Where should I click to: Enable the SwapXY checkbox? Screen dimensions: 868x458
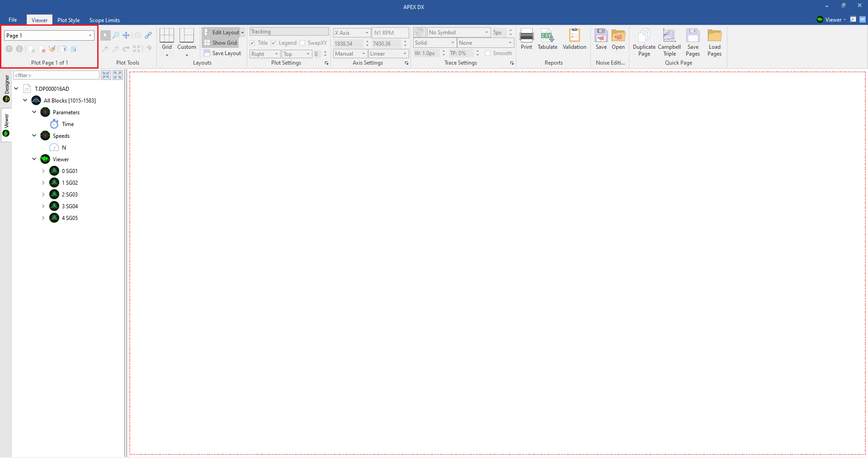point(302,43)
